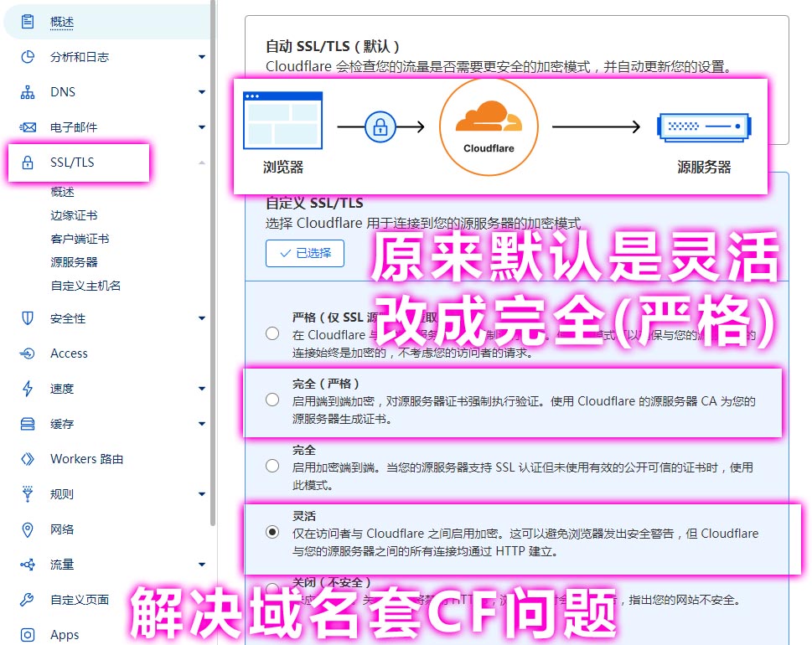This screenshot has height=645, width=812.
Task: Click the 分析和日志 pie chart icon
Action: 28,57
